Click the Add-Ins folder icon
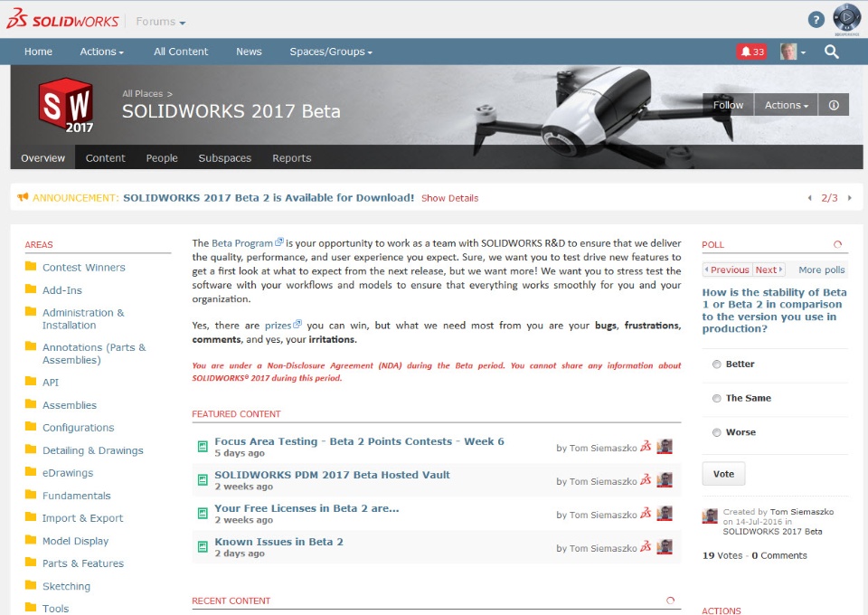This screenshot has height=615, width=868. tap(31, 289)
